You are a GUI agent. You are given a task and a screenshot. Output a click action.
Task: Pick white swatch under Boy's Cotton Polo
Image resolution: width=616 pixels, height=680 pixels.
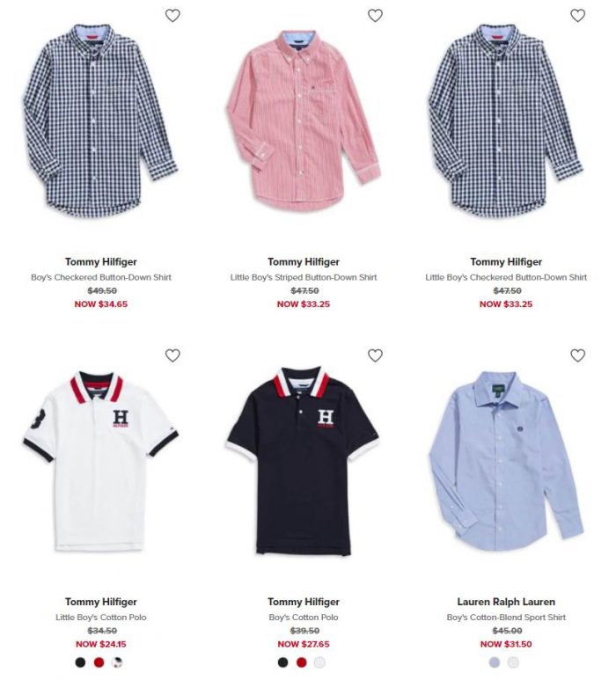(319, 662)
